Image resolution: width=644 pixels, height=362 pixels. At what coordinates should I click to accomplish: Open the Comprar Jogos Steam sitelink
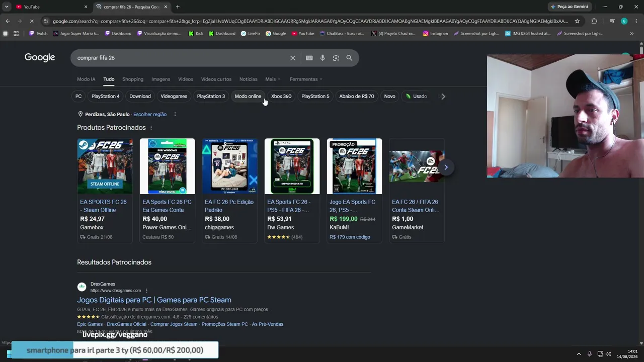(174, 324)
